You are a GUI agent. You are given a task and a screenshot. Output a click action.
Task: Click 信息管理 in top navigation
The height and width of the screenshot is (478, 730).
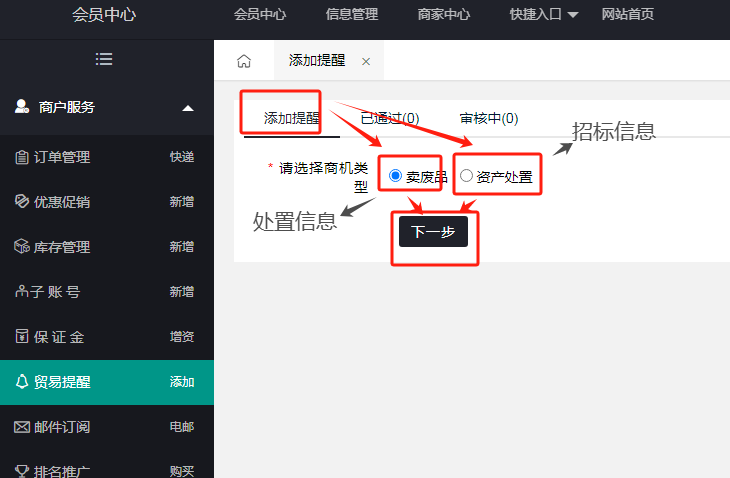tap(352, 14)
